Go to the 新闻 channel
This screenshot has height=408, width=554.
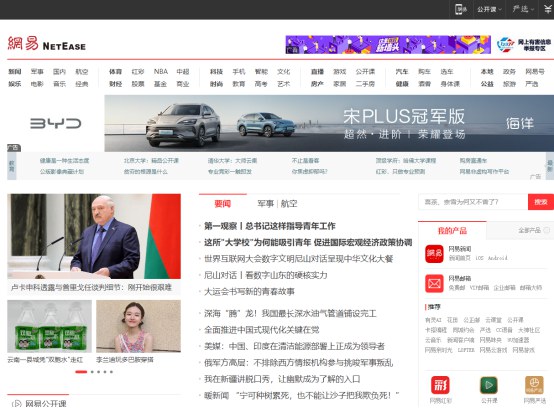pyautogui.click(x=14, y=72)
